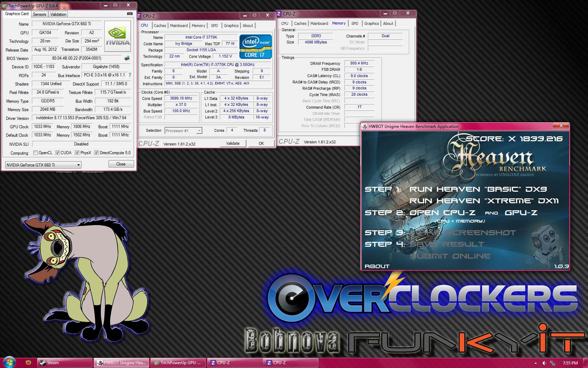Toggle the CUDA checkbox in GPU-Z
Image resolution: width=588 pixels, height=368 pixels.
(57, 153)
